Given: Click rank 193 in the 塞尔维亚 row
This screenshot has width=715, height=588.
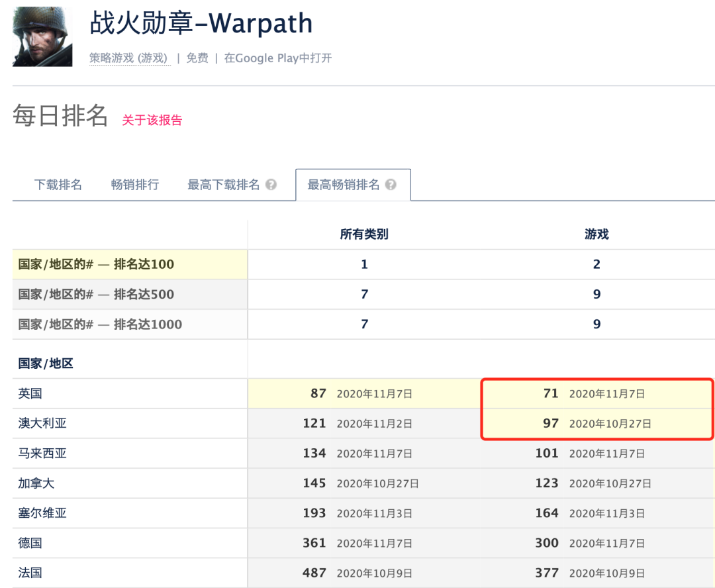Looking at the screenshot, I should tap(314, 513).
